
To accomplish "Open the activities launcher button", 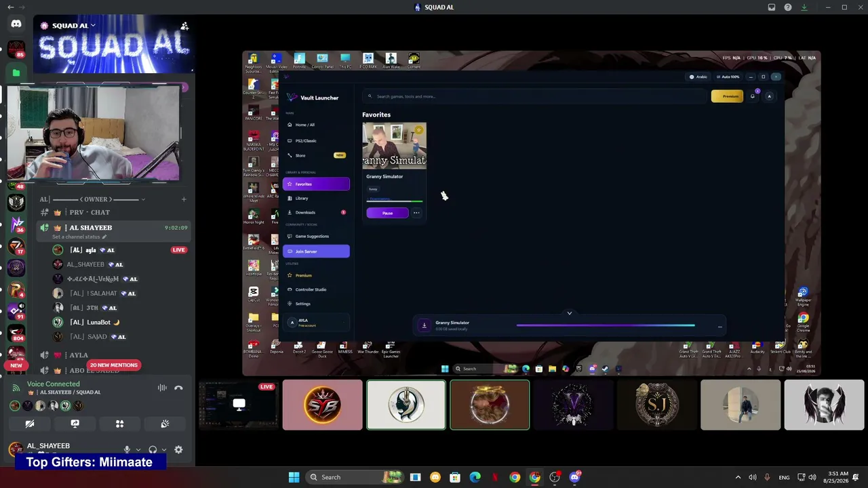I will [x=119, y=424].
